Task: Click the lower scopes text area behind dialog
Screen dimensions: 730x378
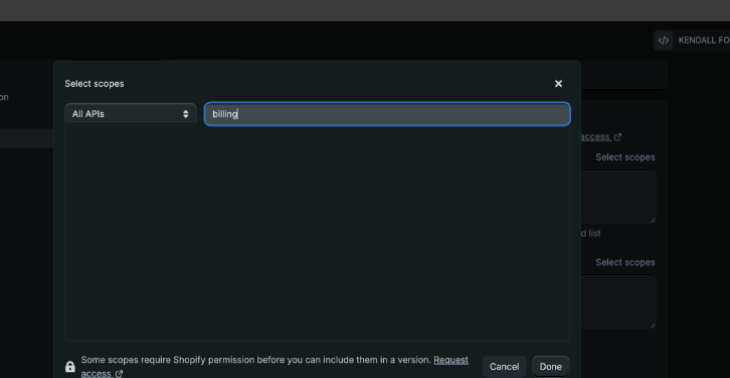Action: pos(618,301)
